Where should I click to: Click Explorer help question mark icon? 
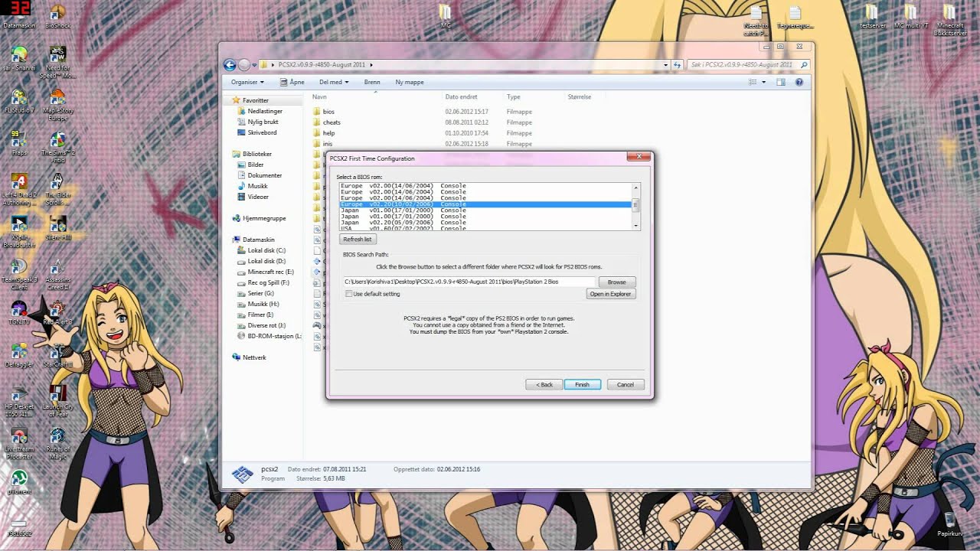pyautogui.click(x=799, y=82)
